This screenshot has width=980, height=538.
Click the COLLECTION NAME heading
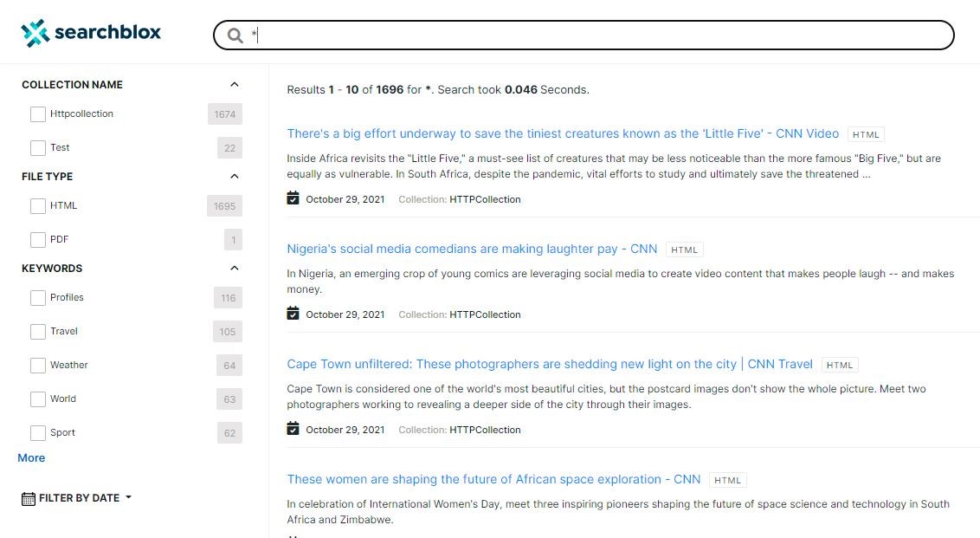[x=72, y=84]
